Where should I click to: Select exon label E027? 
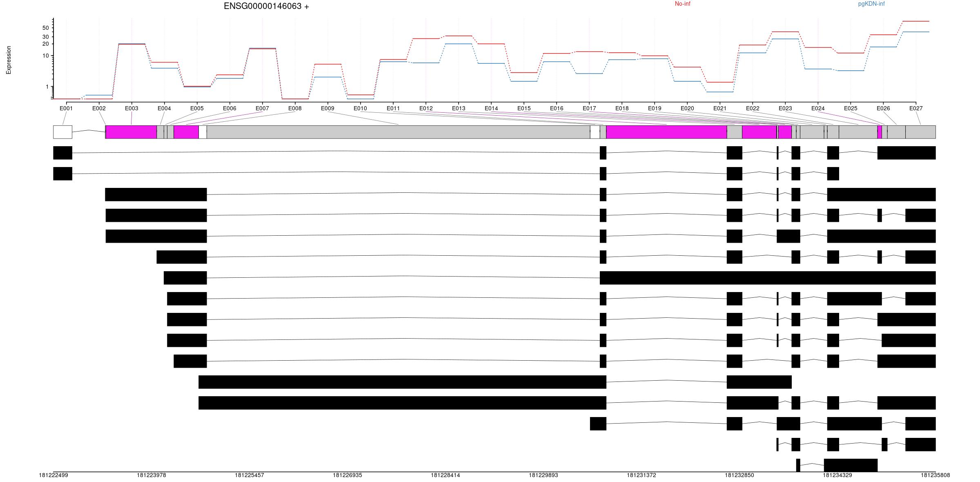pos(916,108)
